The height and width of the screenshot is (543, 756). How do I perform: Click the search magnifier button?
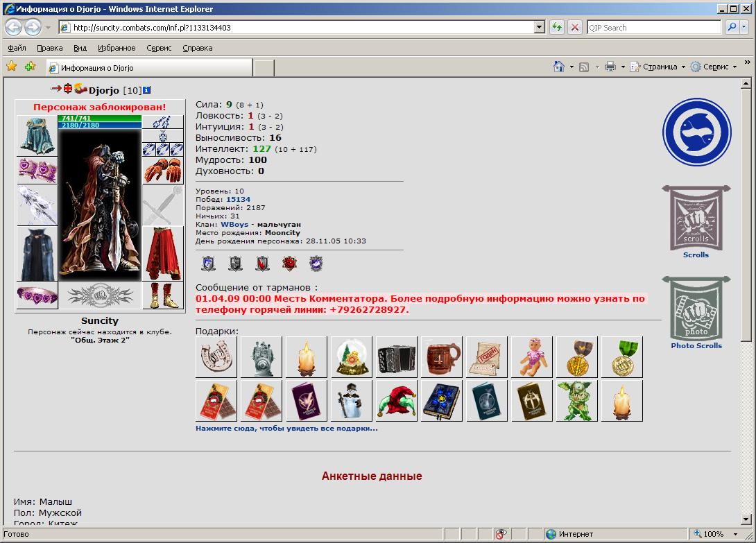(732, 28)
